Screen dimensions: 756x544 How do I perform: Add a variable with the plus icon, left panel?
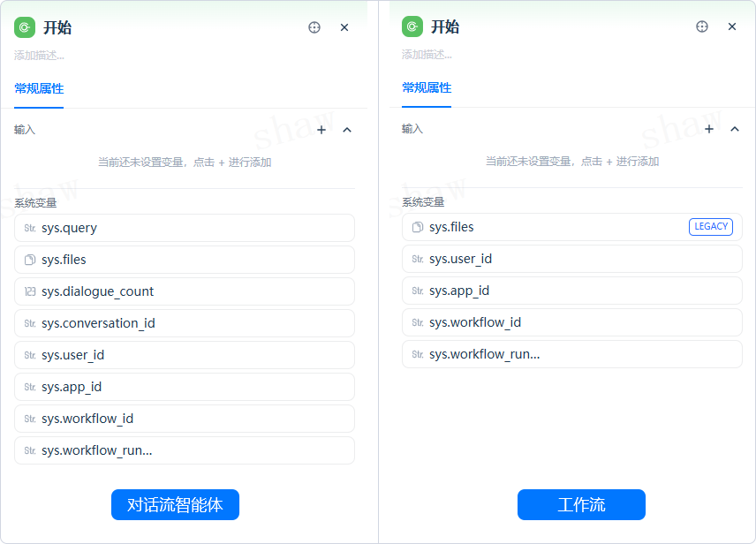(x=321, y=129)
